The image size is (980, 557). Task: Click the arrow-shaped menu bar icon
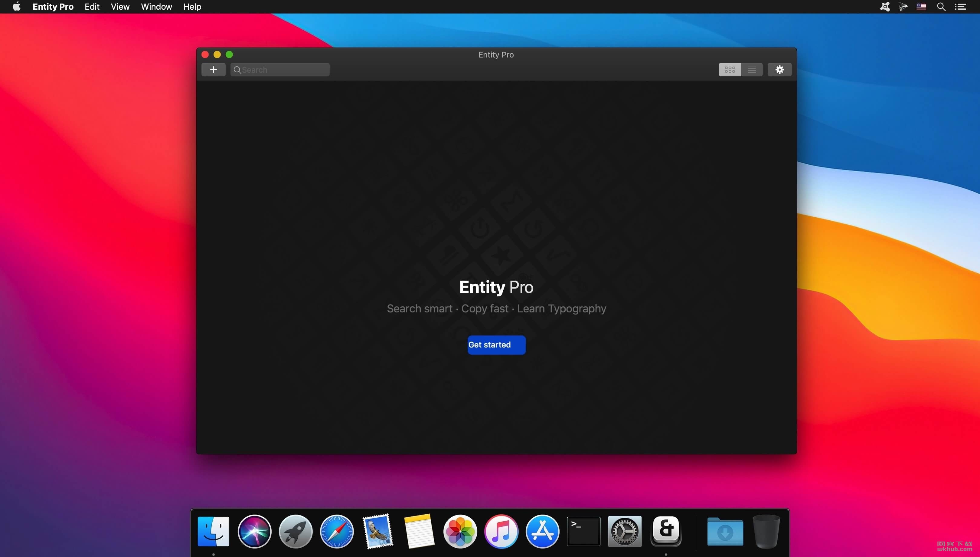pyautogui.click(x=903, y=6)
